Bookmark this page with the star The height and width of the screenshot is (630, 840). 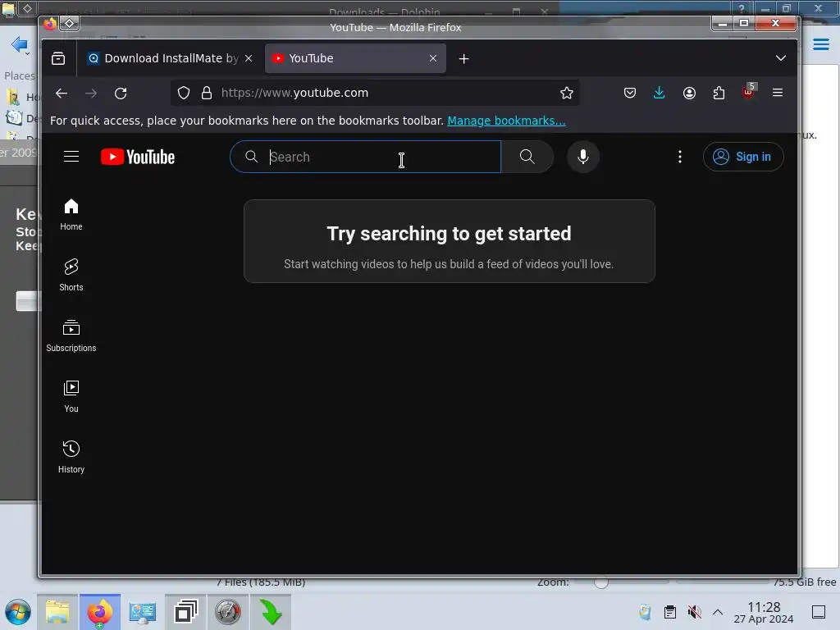pos(566,94)
